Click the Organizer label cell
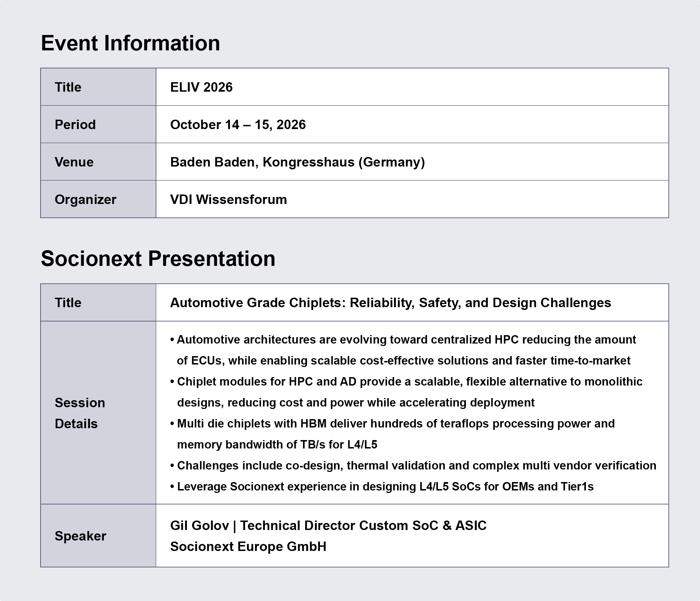700x601 pixels. pyautogui.click(x=98, y=199)
